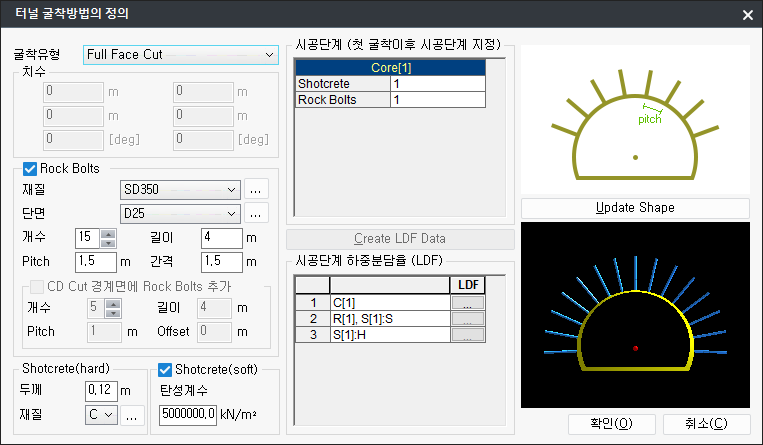Disable the Shotcrete(soft) checkbox
The image size is (763, 445).
tap(166, 370)
